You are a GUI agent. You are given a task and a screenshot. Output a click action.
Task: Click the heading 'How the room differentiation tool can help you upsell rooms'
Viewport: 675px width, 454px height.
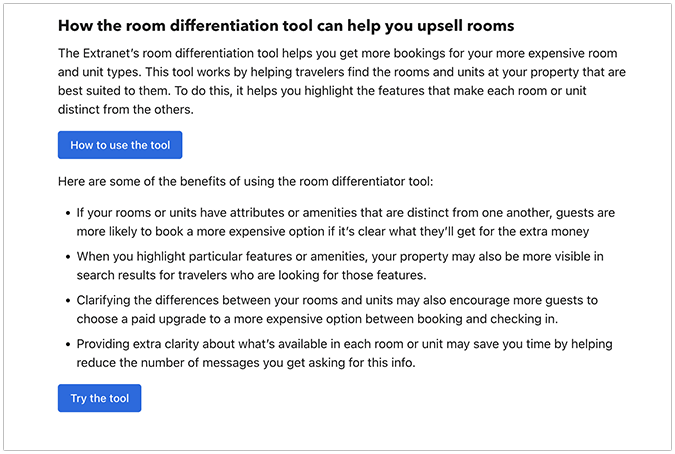click(x=286, y=26)
